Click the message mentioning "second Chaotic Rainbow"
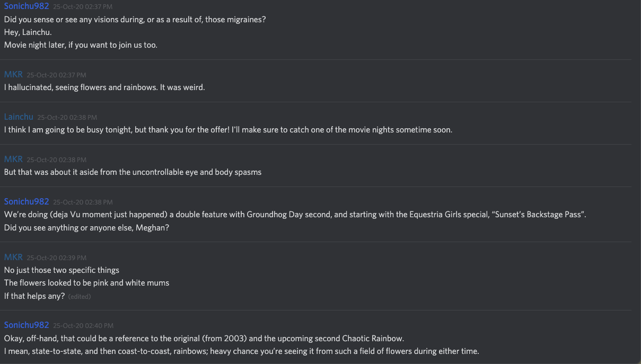Screen dimensions: 641x364 (x=204, y=338)
